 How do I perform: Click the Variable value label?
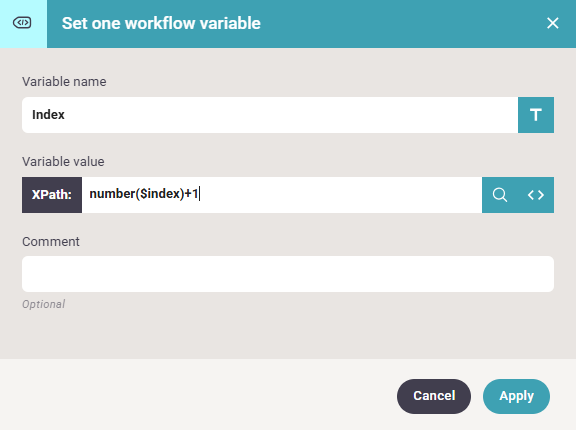pyautogui.click(x=63, y=162)
